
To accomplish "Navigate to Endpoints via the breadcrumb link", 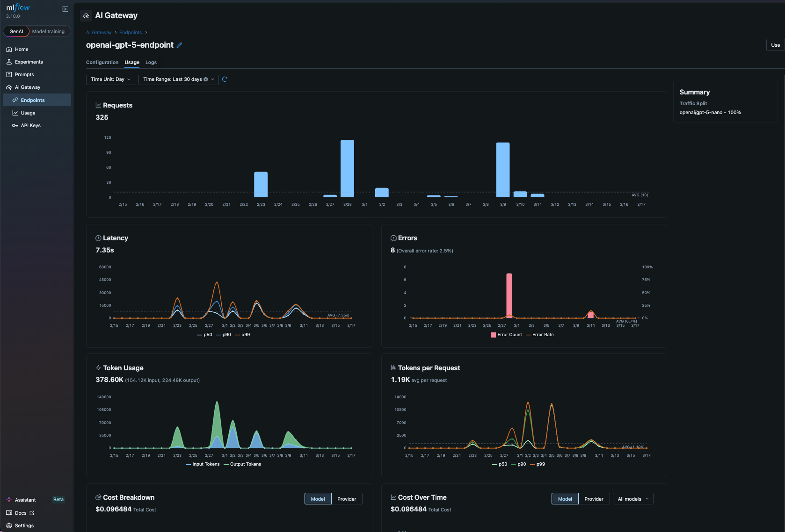I will pyautogui.click(x=131, y=32).
